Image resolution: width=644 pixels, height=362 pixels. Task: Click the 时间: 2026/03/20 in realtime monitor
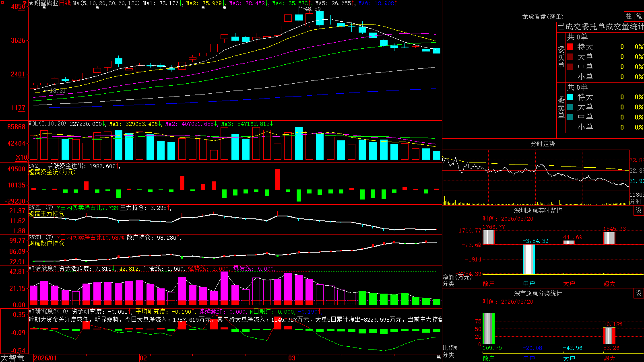pos(508,219)
